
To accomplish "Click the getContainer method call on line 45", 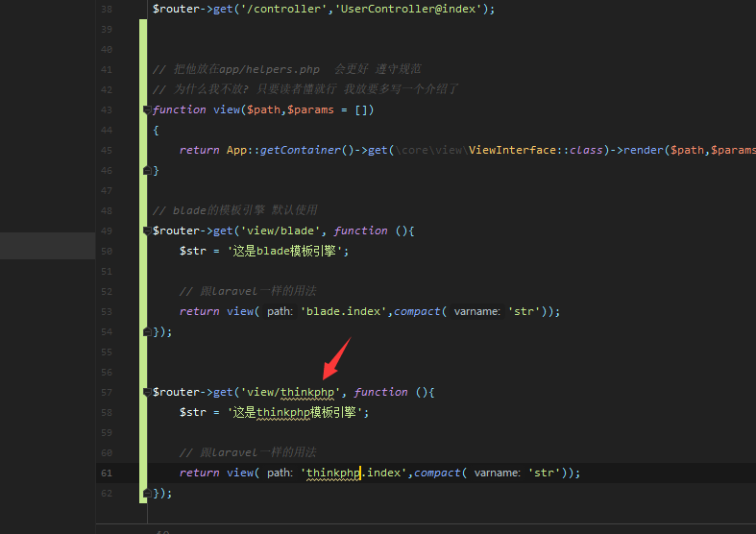I will click(300, 151).
